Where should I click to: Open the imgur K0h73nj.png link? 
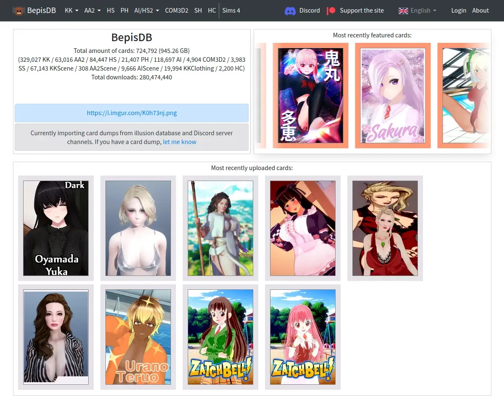[x=132, y=113]
